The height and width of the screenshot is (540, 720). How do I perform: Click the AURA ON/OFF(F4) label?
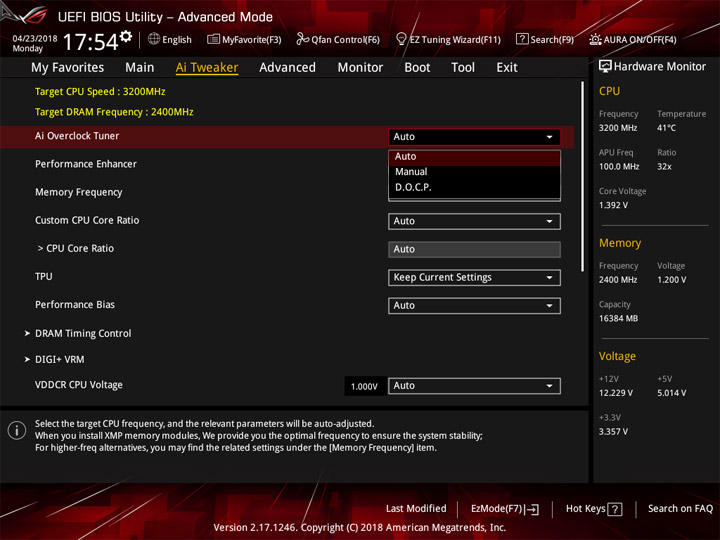coord(640,40)
